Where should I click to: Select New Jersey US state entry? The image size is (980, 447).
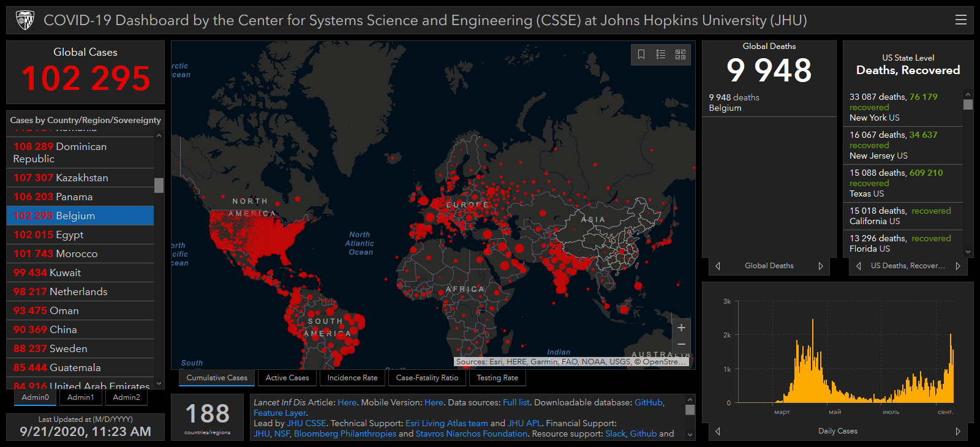click(903, 145)
